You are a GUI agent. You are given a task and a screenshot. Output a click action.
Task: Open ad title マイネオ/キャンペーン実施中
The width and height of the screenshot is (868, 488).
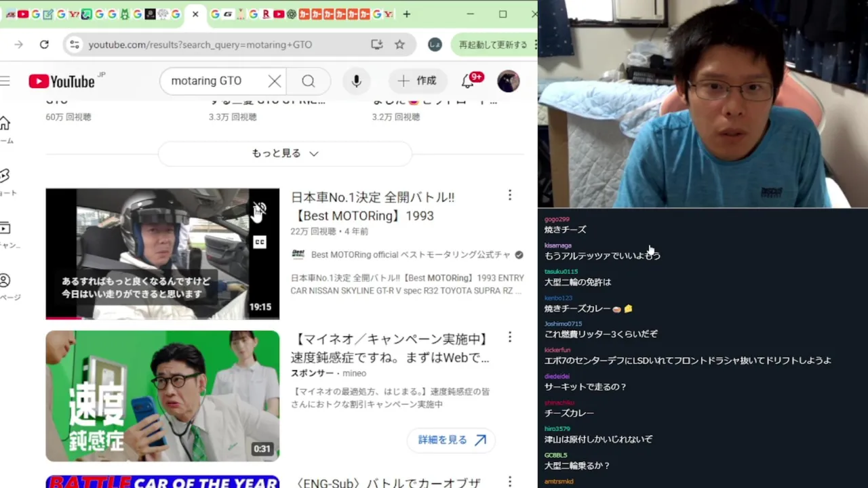(390, 348)
